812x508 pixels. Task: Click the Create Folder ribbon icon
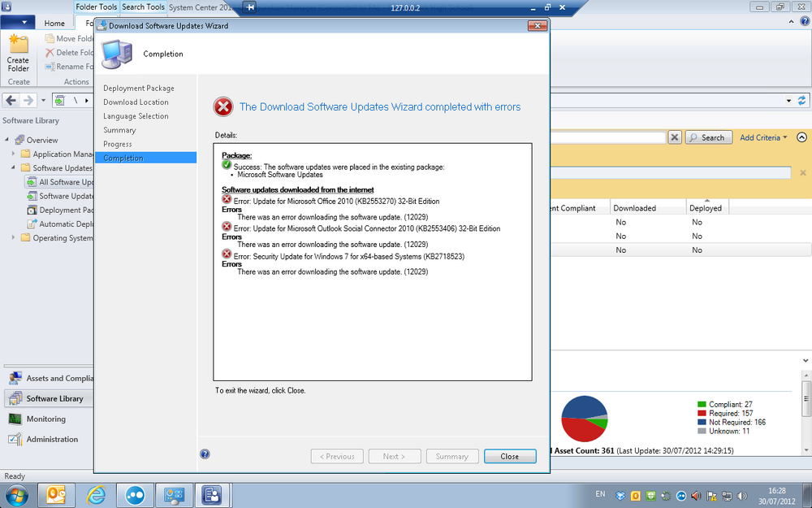(x=19, y=45)
